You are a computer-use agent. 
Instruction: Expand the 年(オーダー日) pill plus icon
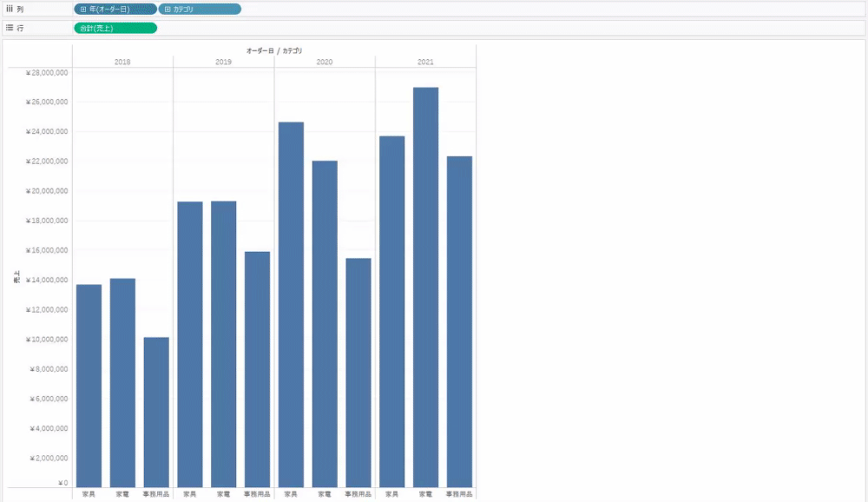(x=83, y=9)
